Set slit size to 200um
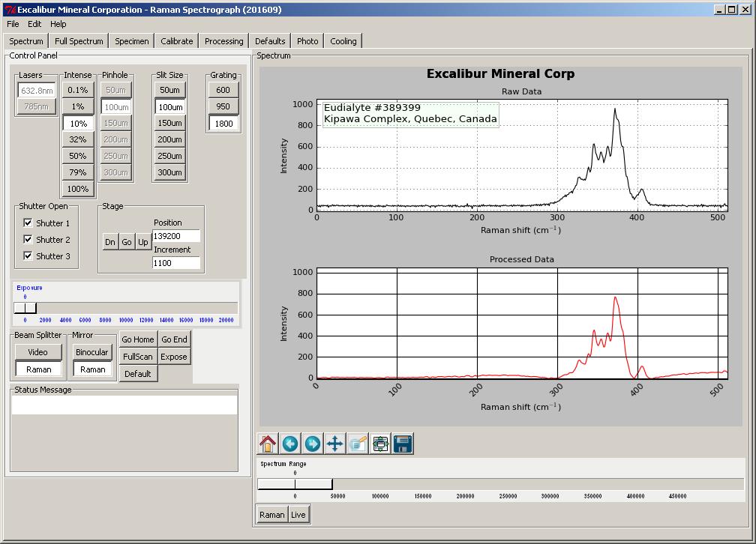Viewport: 756px width, 544px height. coord(170,139)
